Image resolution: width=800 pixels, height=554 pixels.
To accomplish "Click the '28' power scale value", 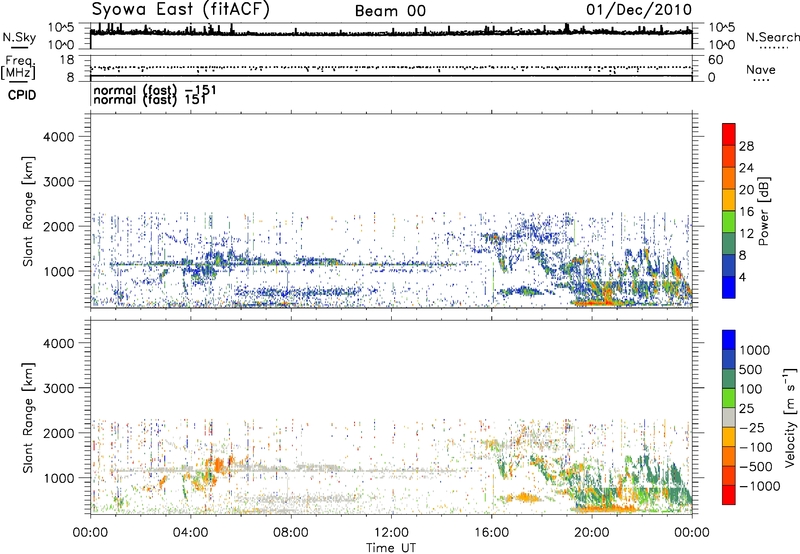I will click(746, 146).
